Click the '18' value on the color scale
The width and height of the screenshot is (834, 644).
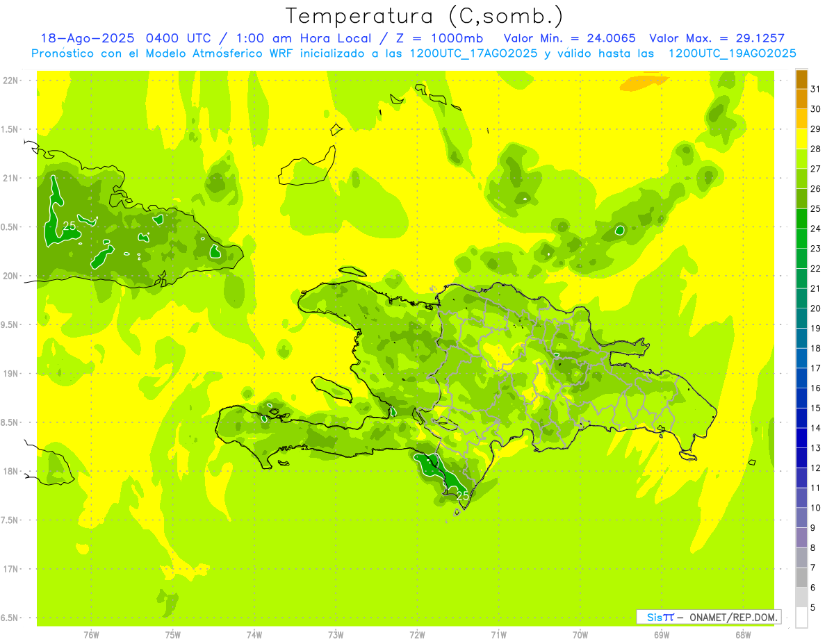(x=815, y=348)
